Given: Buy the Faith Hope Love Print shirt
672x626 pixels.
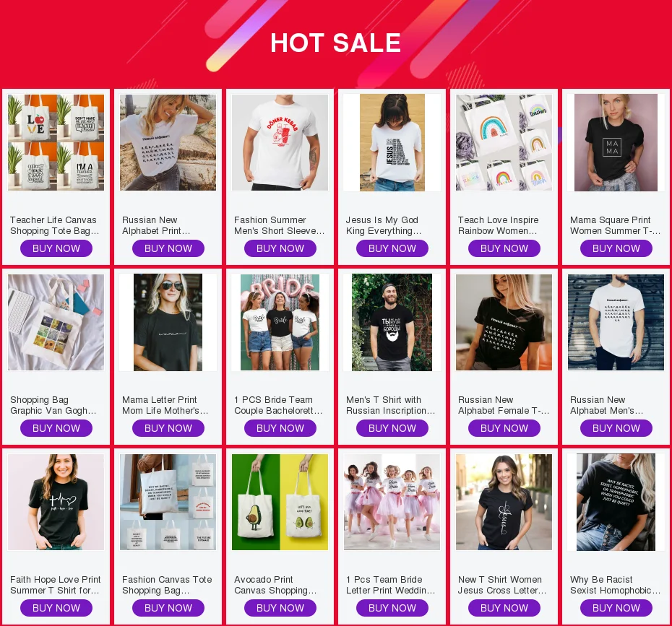Looking at the screenshot, I should 56,608.
